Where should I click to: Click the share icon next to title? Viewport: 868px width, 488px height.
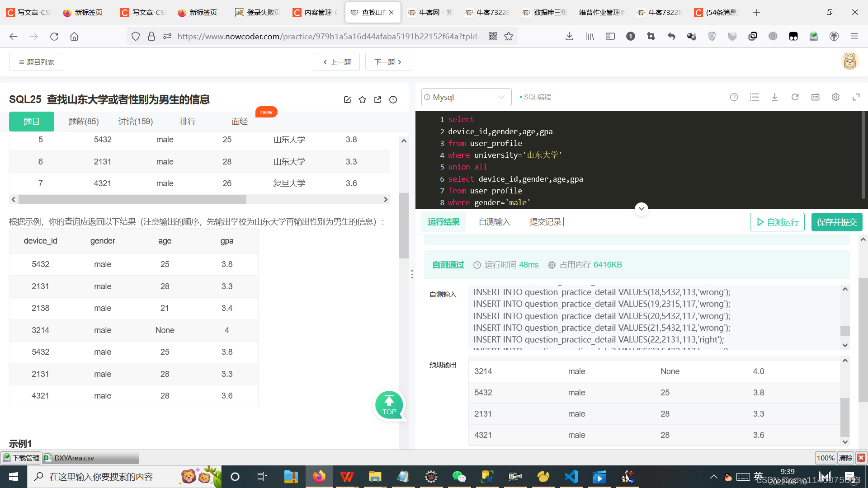click(x=378, y=100)
